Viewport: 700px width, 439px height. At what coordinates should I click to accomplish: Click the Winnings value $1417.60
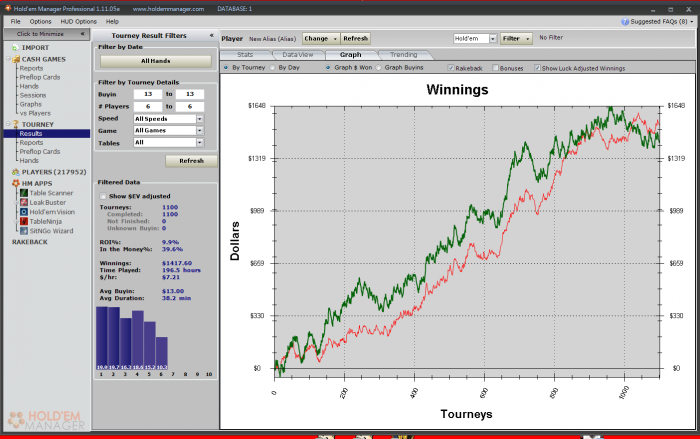coord(177,263)
